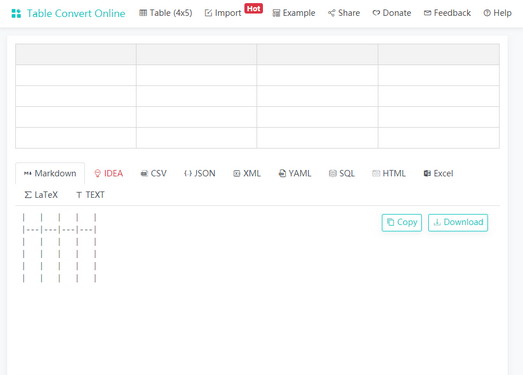The width and height of the screenshot is (523, 375).
Task: Select the JSON braces tab
Action: coord(199,173)
